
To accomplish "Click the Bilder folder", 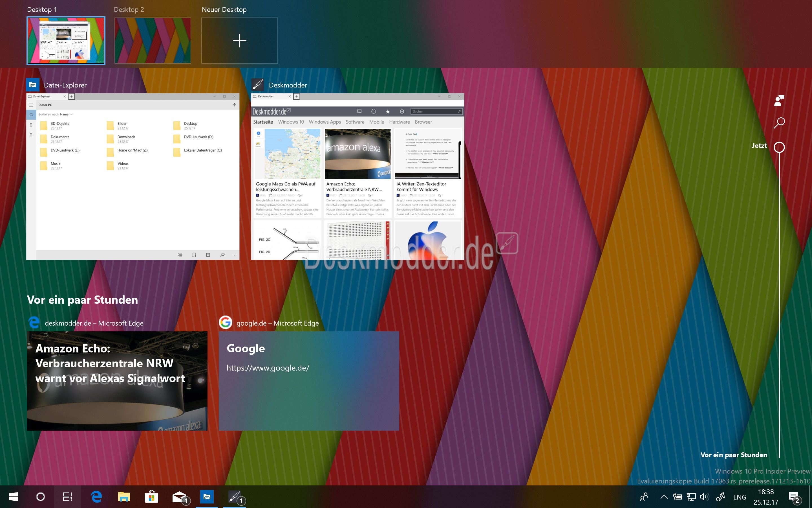I will point(118,126).
